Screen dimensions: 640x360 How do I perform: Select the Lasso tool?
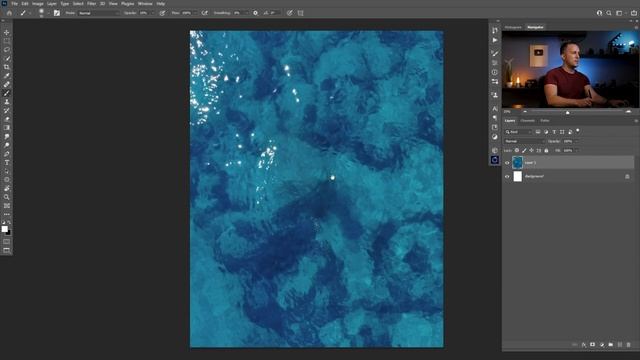(7, 49)
